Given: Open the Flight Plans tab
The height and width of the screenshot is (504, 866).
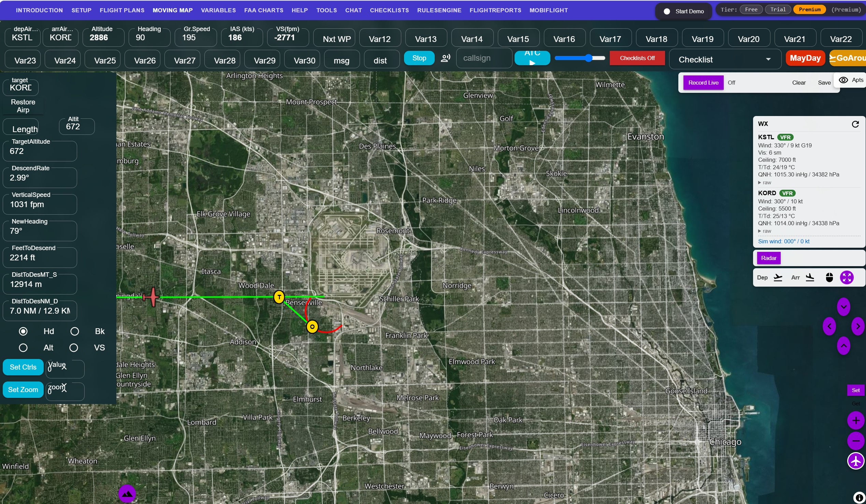Looking at the screenshot, I should point(122,10).
